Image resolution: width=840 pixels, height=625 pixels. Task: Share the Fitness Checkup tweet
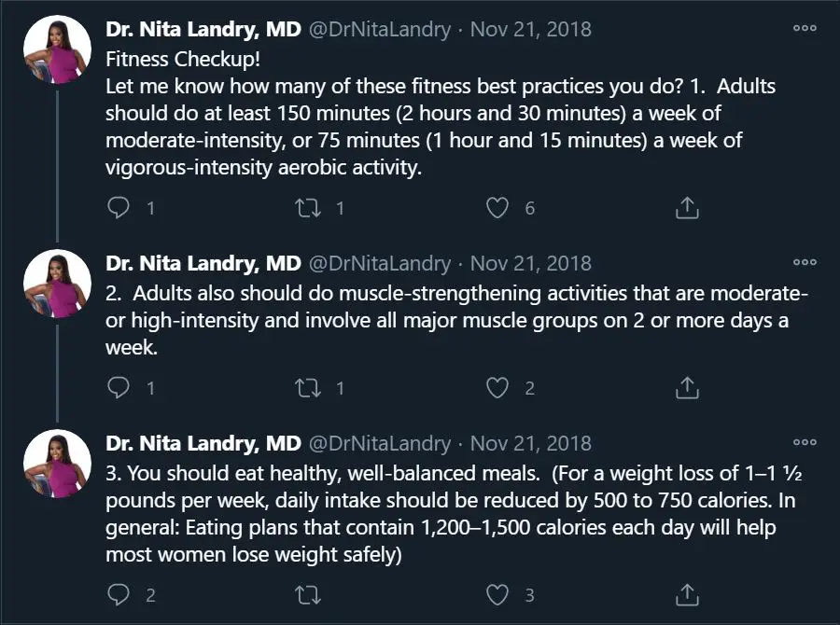click(687, 208)
